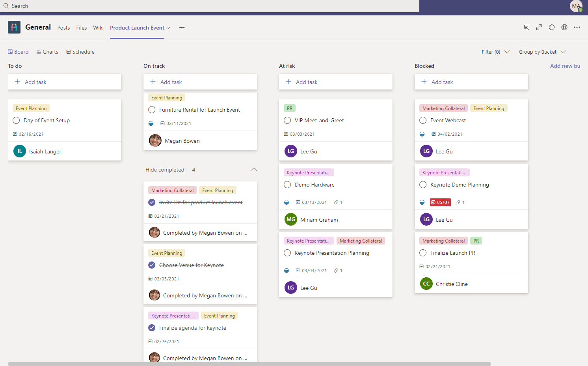The height and width of the screenshot is (366, 588).
Task: Add task in Blocked bucket
Action: pos(471,82)
